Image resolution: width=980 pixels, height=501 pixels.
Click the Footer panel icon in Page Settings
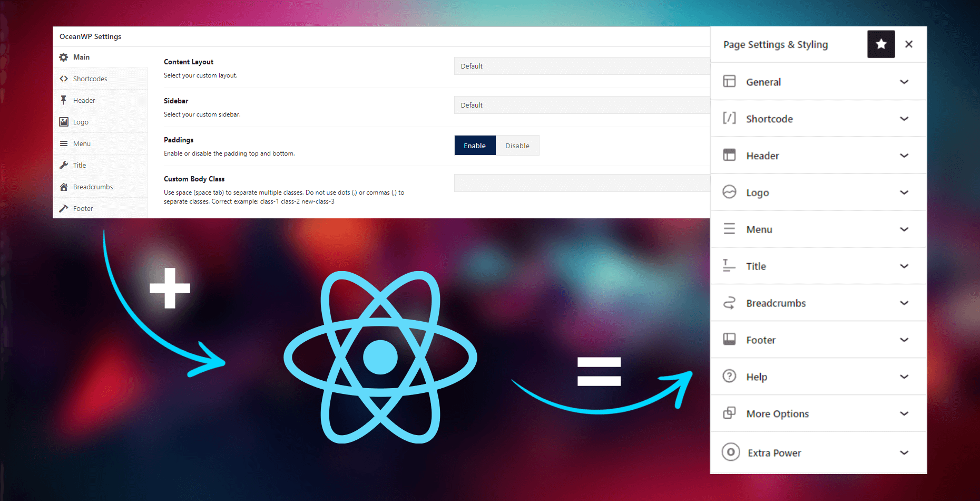click(x=729, y=339)
